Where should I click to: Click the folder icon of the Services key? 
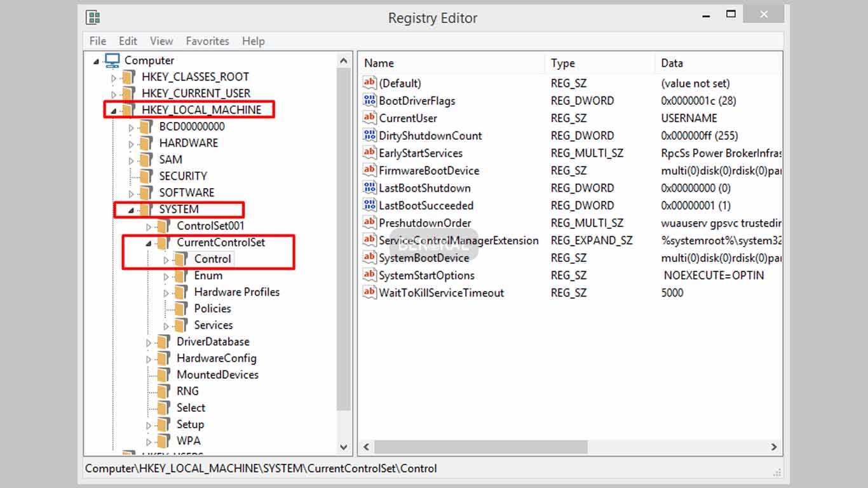coord(181,325)
